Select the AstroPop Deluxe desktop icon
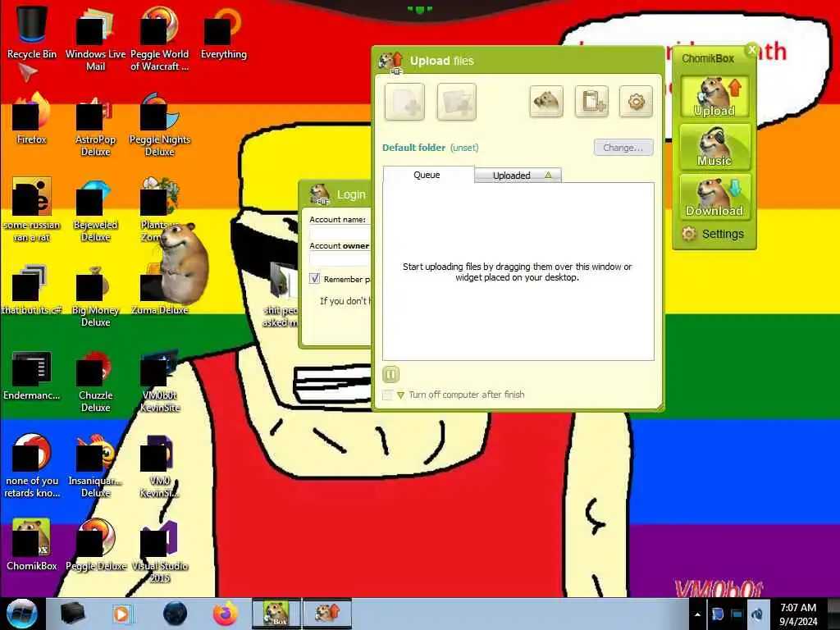This screenshot has width=840, height=630. tap(95, 126)
